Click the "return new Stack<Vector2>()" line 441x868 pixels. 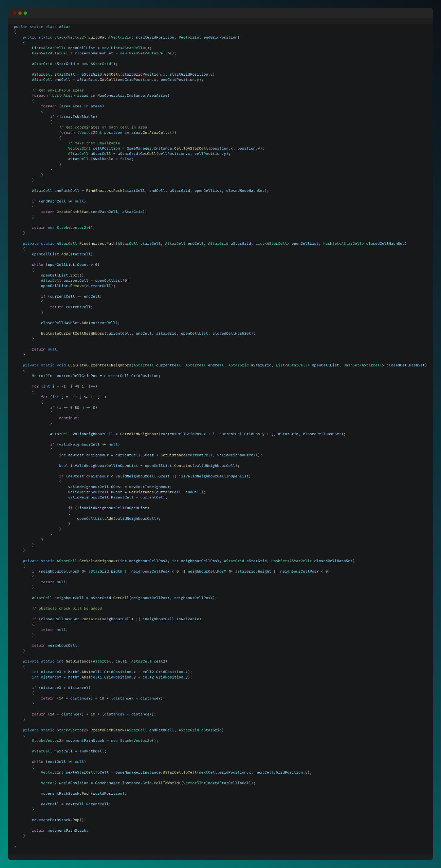pos(63,228)
